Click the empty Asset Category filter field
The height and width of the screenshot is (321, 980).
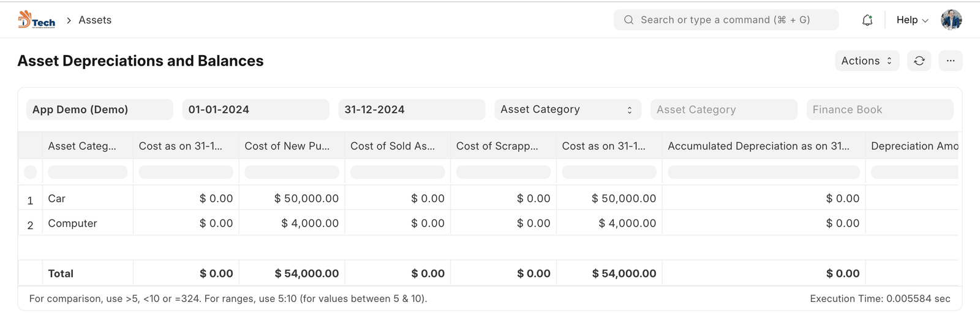723,110
